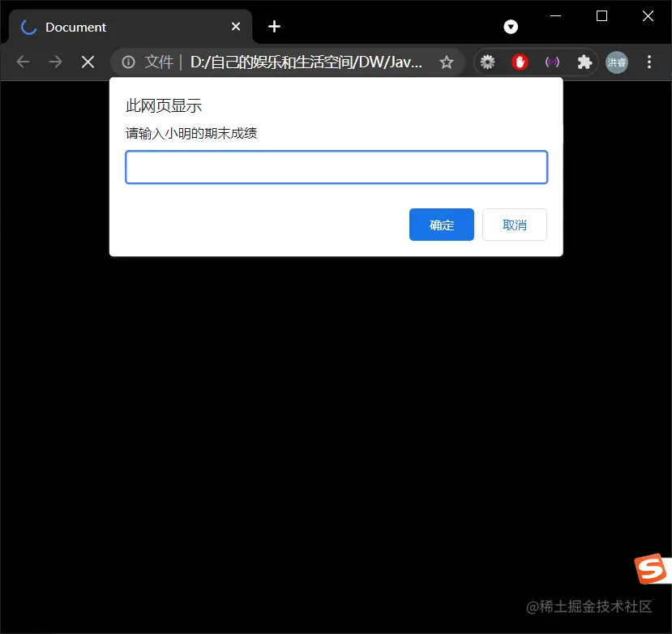Click the Sogou input method icon
Image resolution: width=672 pixels, height=634 pixels.
[x=651, y=569]
